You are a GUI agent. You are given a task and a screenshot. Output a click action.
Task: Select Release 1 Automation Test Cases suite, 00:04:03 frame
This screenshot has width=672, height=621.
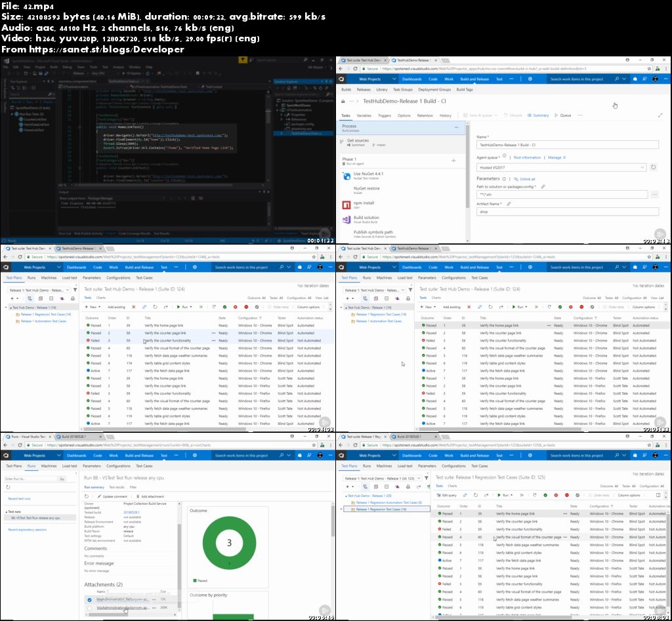[x=43, y=321]
